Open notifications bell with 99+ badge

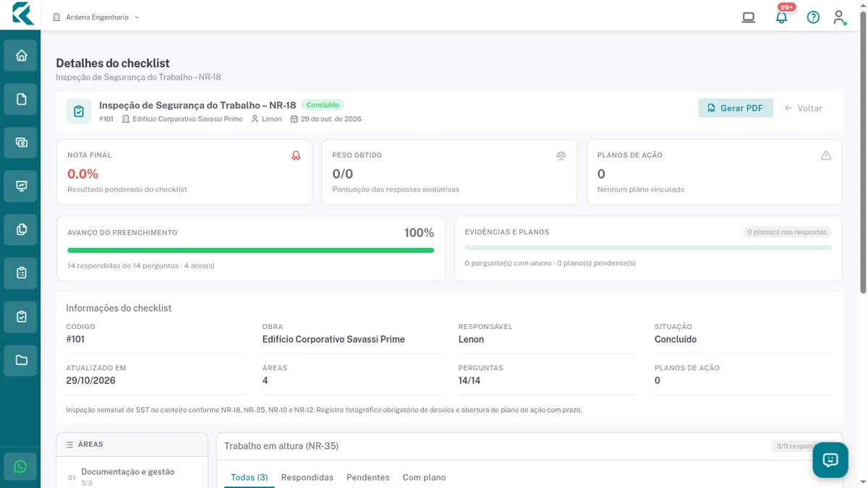tap(781, 17)
